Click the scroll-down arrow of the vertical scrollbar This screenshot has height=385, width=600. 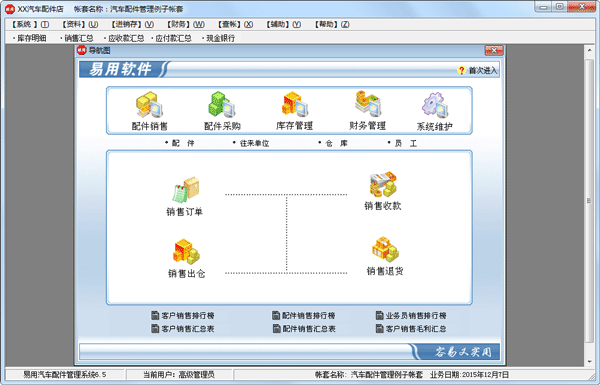pyautogui.click(x=589, y=362)
